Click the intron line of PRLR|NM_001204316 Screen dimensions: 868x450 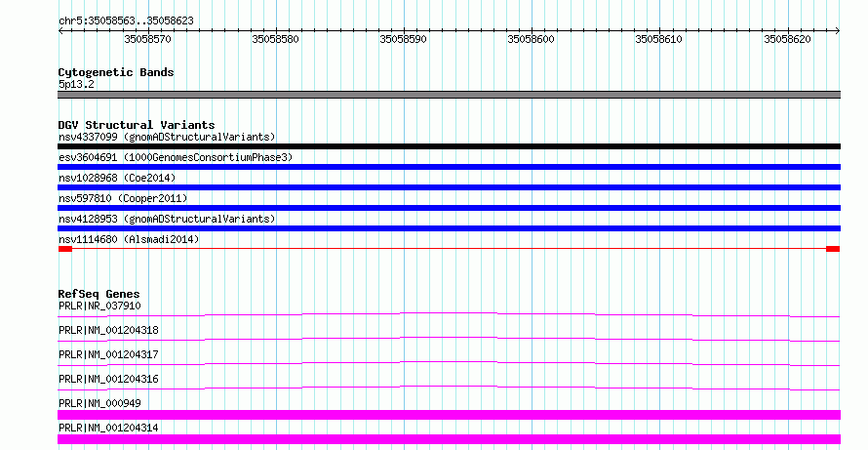point(449,388)
